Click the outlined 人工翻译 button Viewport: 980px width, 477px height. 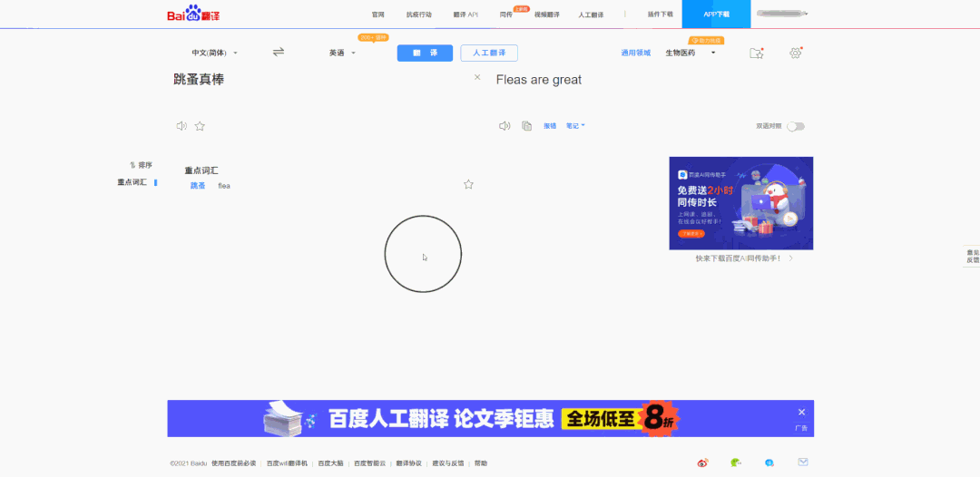(x=489, y=54)
